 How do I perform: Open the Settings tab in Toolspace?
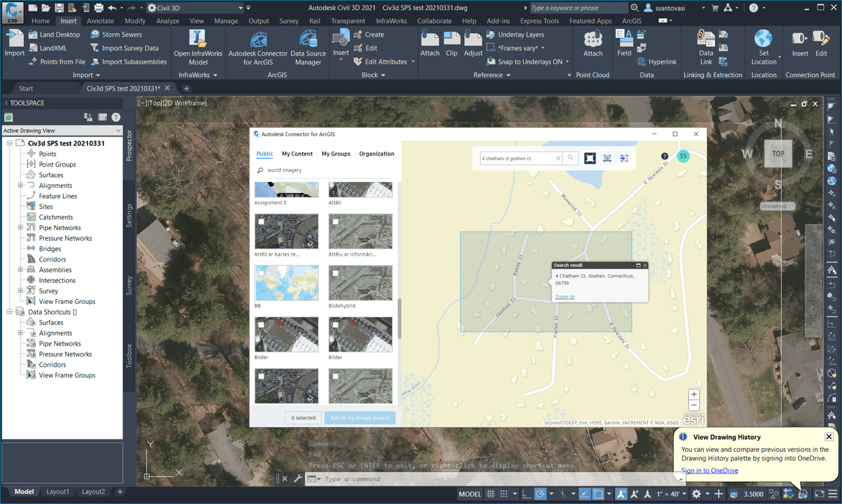pos(129,215)
